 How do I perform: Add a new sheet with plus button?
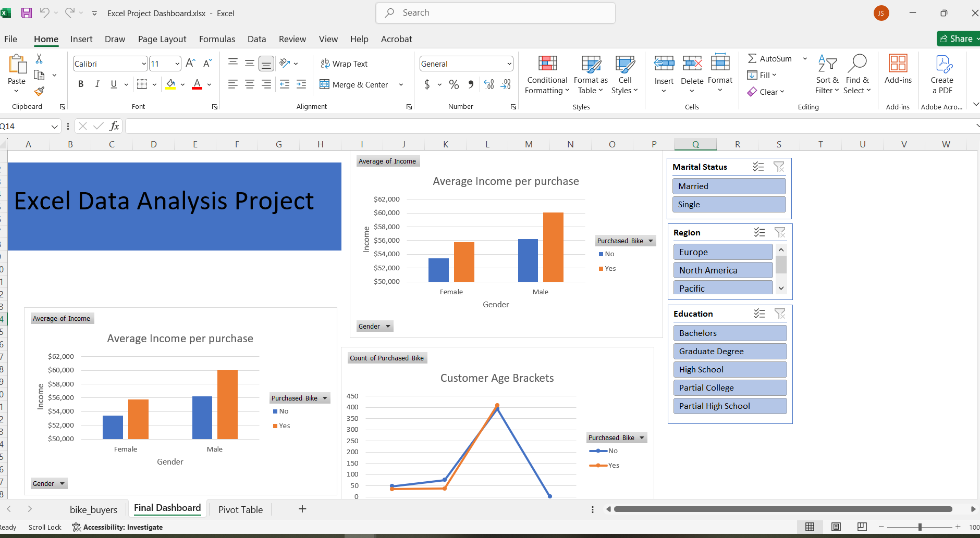click(x=302, y=509)
